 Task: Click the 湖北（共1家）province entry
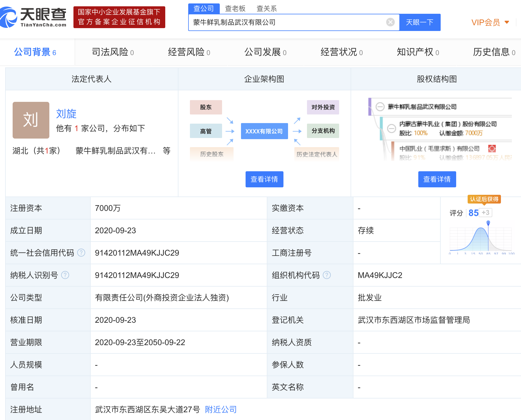(x=36, y=151)
